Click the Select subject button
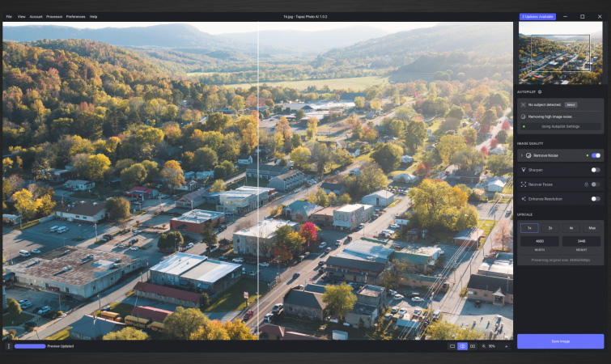 pos(571,104)
